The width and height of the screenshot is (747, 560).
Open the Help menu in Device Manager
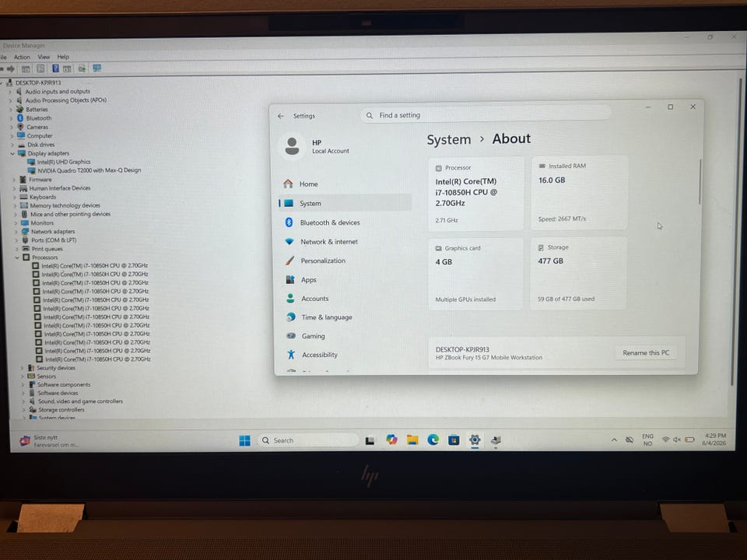point(63,57)
